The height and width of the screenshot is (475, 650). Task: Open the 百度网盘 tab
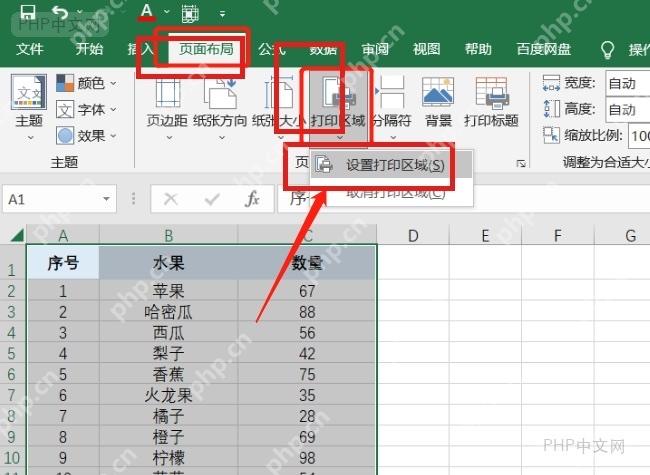pyautogui.click(x=543, y=49)
